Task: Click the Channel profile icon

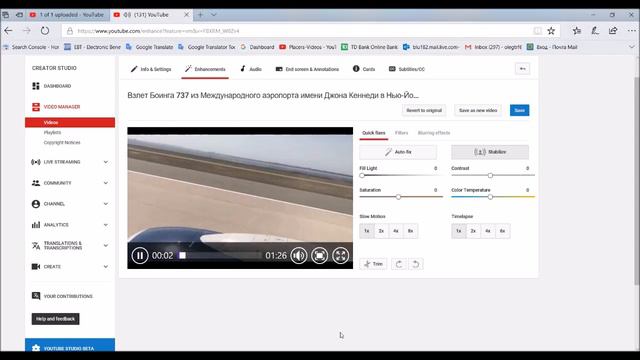Action: pyautogui.click(x=36, y=204)
